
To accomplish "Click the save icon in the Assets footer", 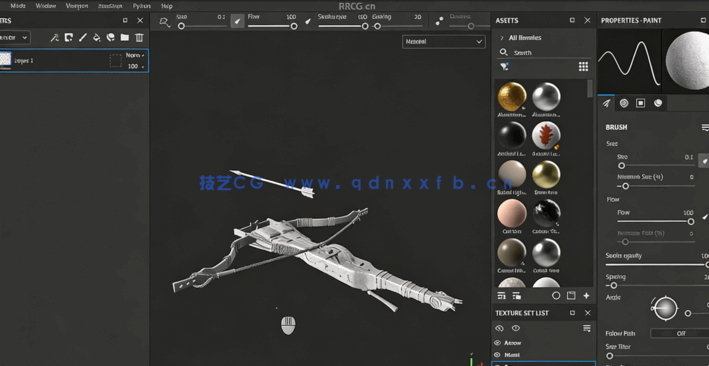I will [571, 296].
